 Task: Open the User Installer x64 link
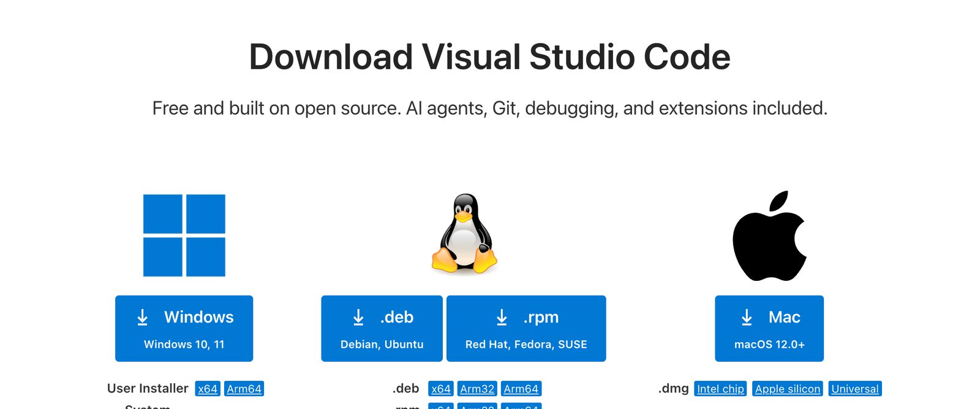click(208, 389)
